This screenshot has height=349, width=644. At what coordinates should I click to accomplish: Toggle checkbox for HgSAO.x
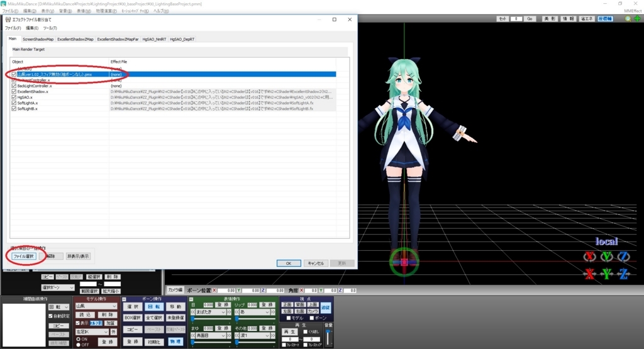coord(14,97)
